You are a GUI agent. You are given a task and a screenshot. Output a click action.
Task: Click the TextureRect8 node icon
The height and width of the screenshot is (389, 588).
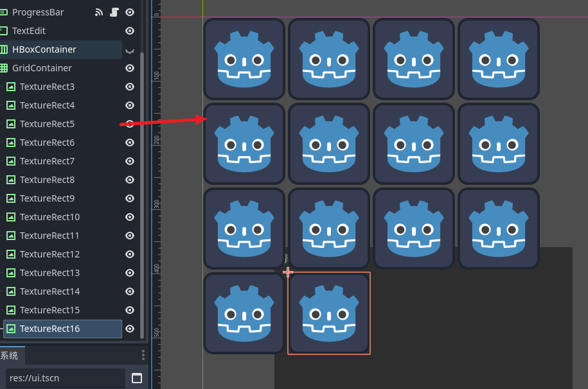[11, 180]
